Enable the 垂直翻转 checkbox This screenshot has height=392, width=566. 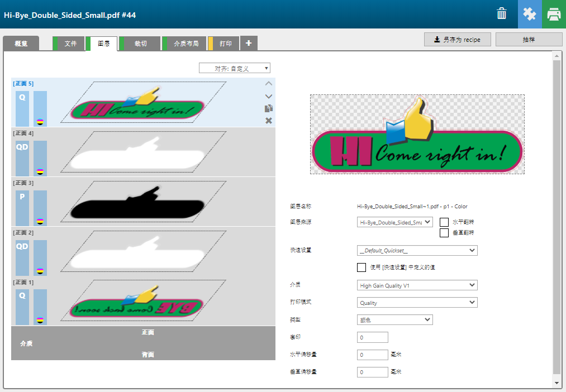[444, 233]
